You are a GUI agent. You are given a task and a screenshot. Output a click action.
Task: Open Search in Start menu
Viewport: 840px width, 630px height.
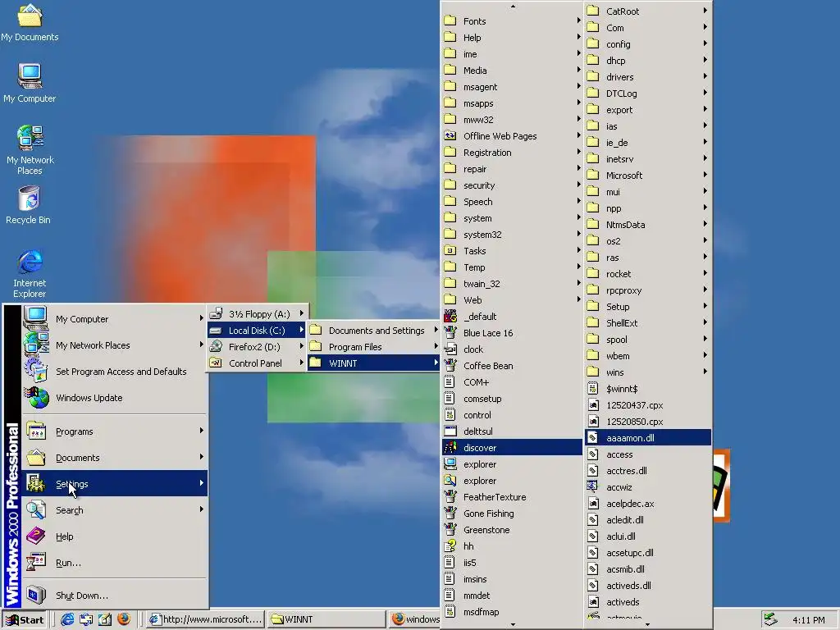click(115, 510)
